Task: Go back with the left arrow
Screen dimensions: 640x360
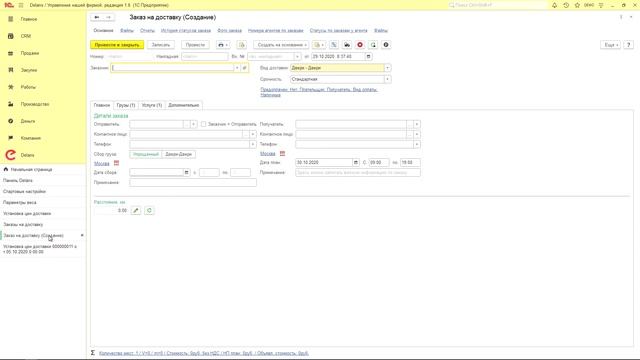Action: pos(97,17)
